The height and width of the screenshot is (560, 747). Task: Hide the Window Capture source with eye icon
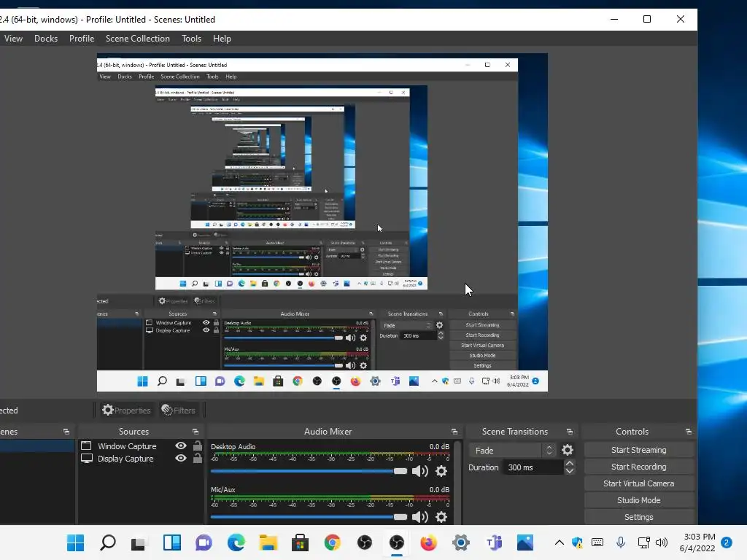click(181, 446)
